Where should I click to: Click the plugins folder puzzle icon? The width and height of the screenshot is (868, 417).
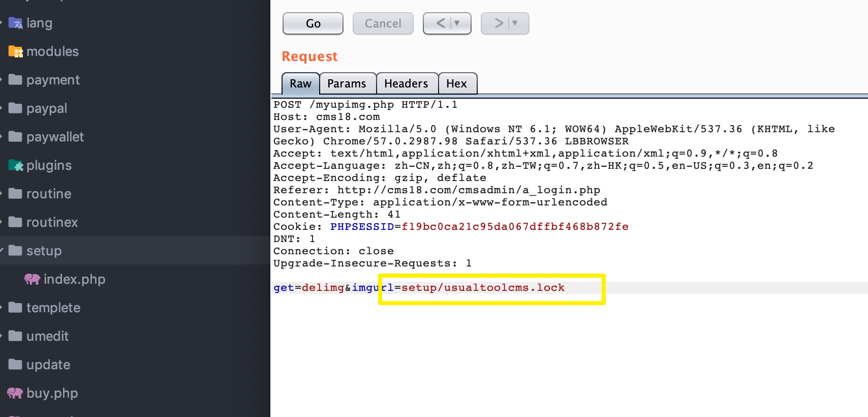[x=15, y=166]
